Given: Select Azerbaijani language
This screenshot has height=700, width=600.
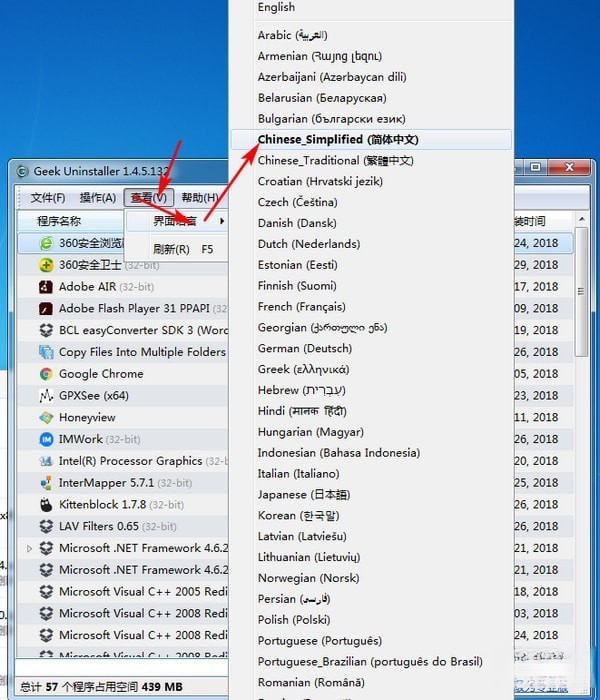Looking at the screenshot, I should [x=371, y=77].
